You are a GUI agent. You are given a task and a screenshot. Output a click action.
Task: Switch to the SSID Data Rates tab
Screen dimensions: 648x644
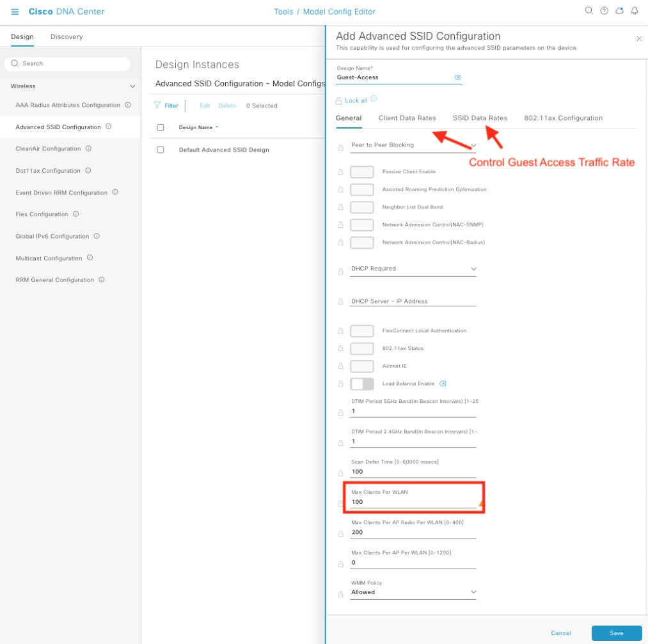click(x=479, y=118)
